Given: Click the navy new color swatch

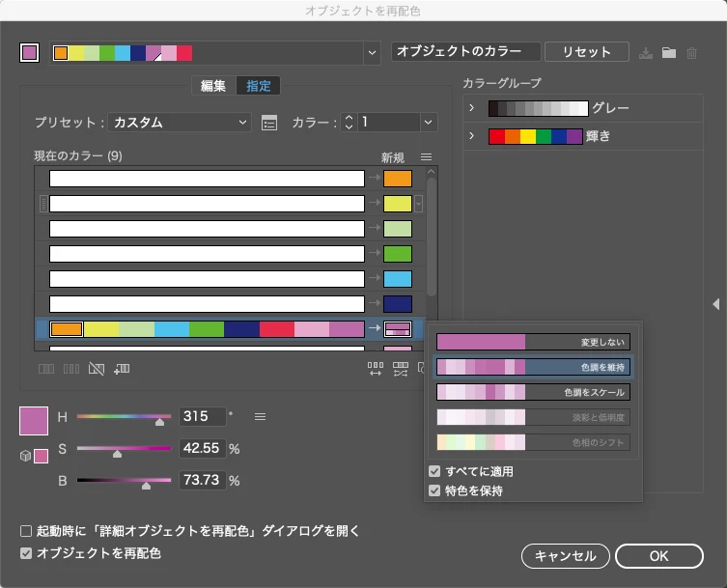Looking at the screenshot, I should [398, 304].
